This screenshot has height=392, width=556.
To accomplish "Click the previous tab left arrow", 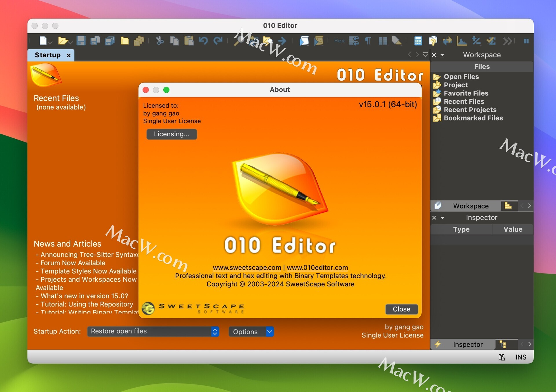I will 409,54.
